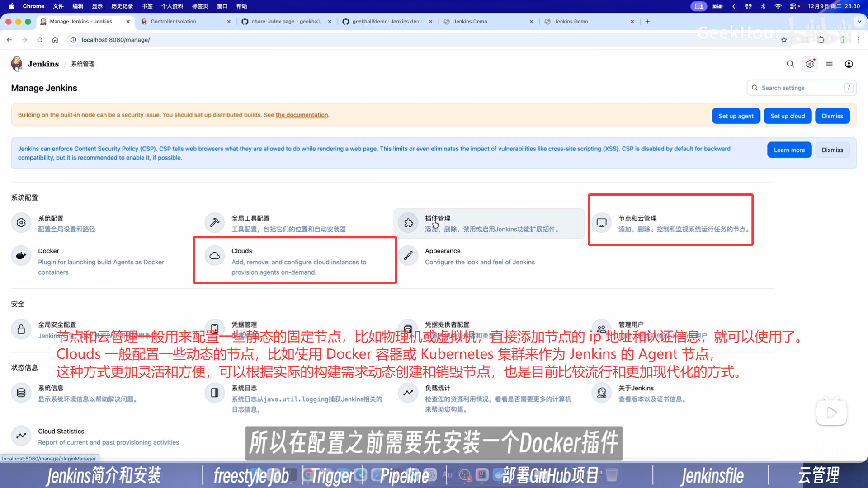Click the 节点和云管理 monitor icon
The image size is (868, 488).
pos(602,223)
